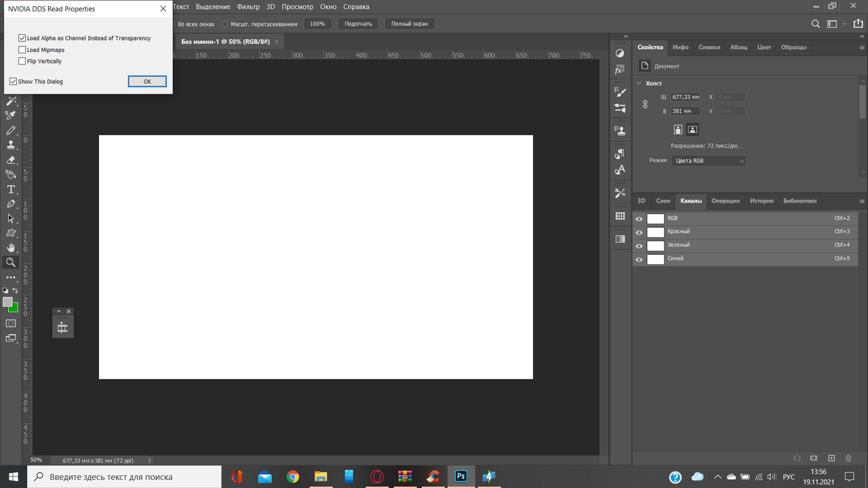Select the Eyedropper tool
868x488 pixels.
pos(11,115)
